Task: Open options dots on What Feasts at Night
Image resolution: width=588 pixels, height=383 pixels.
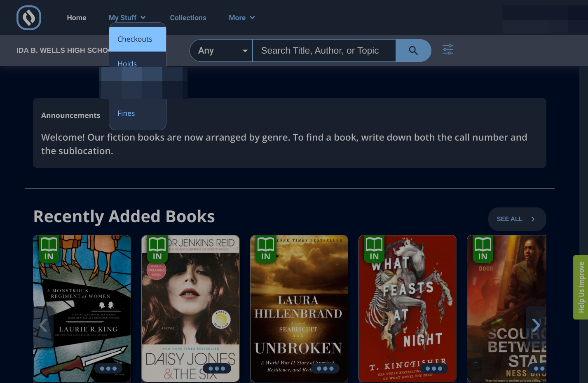Action: tap(434, 369)
